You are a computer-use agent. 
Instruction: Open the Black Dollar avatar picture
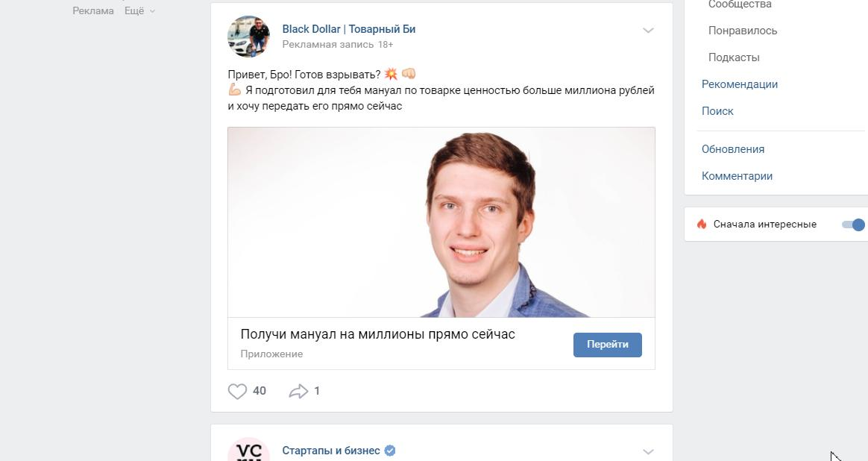coord(248,36)
